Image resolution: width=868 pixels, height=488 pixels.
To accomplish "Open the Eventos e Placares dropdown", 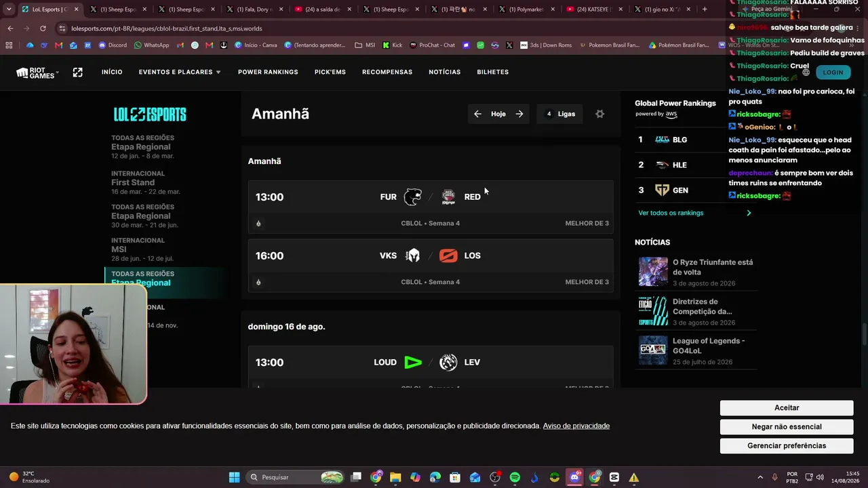I will [x=180, y=72].
